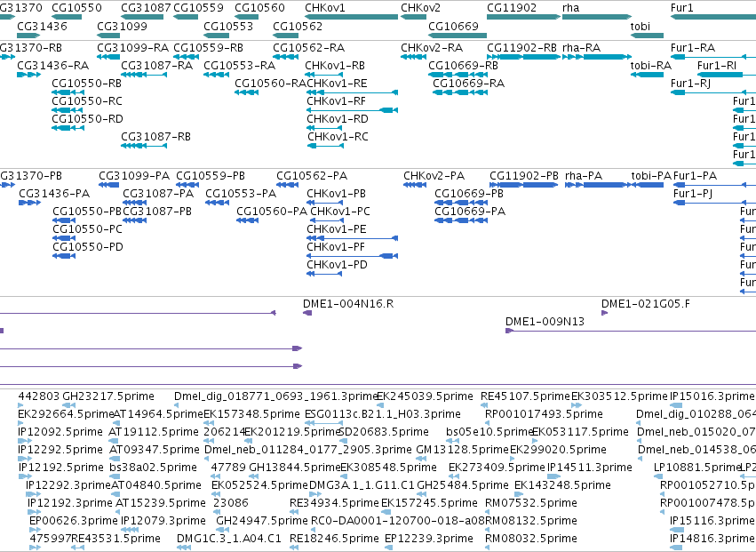Image resolution: width=756 pixels, height=552 pixels.
Task: Click EST EK143248.5prime
Action: [x=519, y=493]
